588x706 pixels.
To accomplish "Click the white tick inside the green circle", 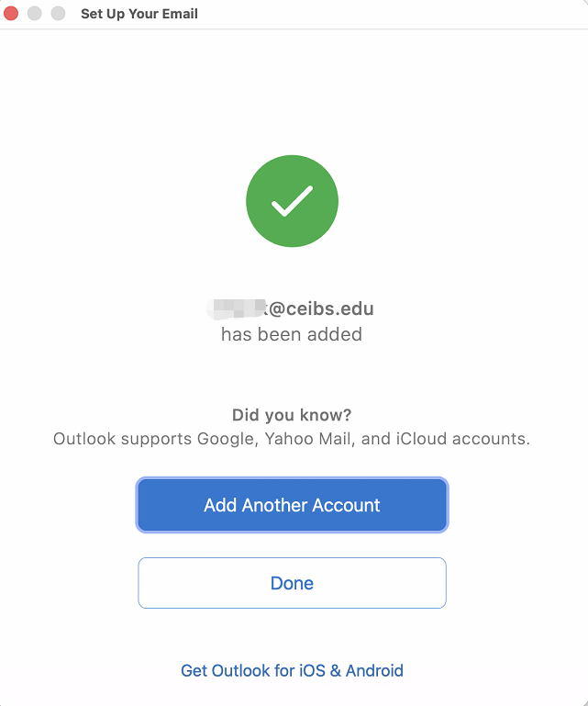I will (x=292, y=202).
